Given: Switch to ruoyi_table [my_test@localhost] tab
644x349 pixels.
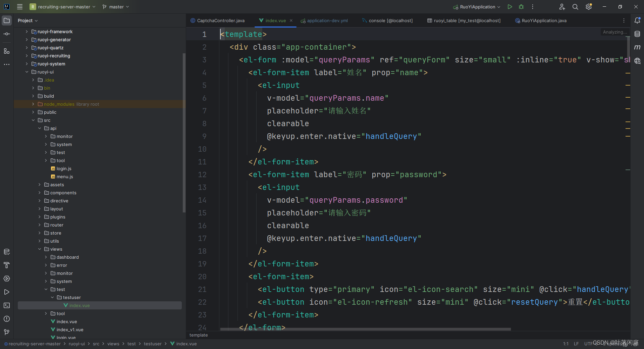Looking at the screenshot, I should [x=464, y=20].
